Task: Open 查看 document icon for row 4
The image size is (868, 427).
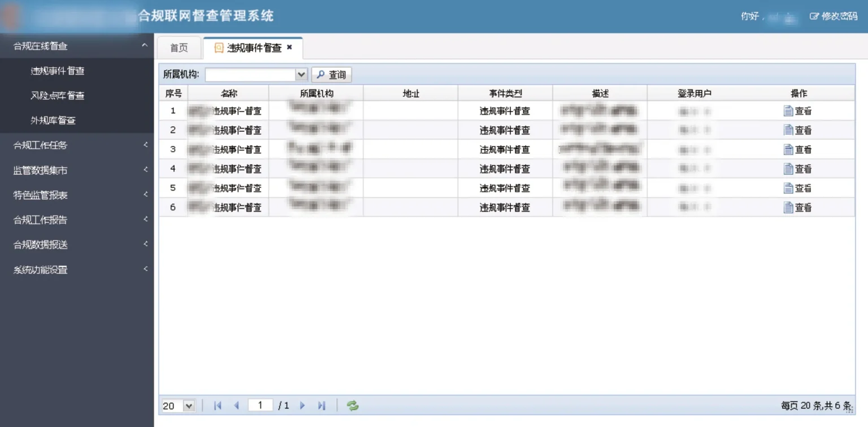Action: [x=788, y=169]
